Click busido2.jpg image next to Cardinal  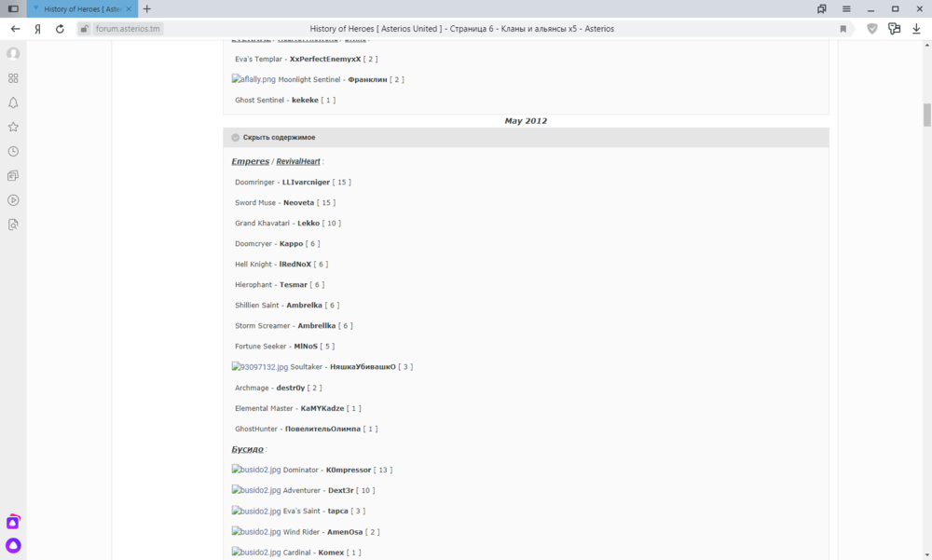point(256,553)
